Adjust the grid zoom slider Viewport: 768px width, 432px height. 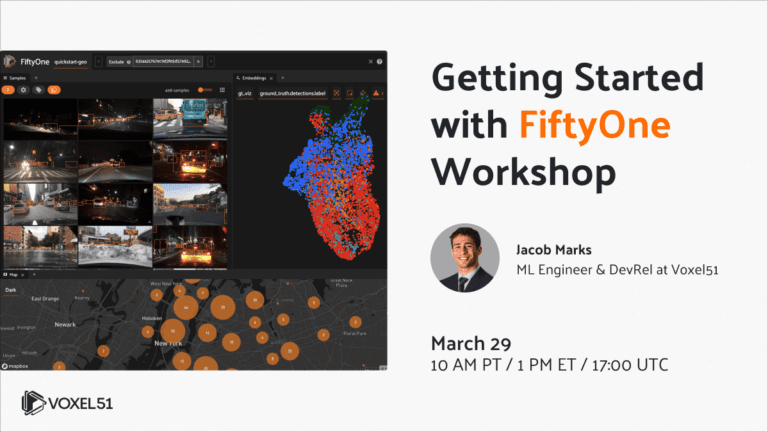(205, 90)
